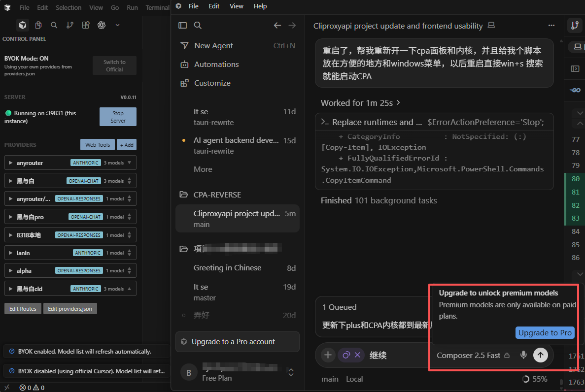Open the 'AI agent backend deve...' chat

[x=237, y=145]
